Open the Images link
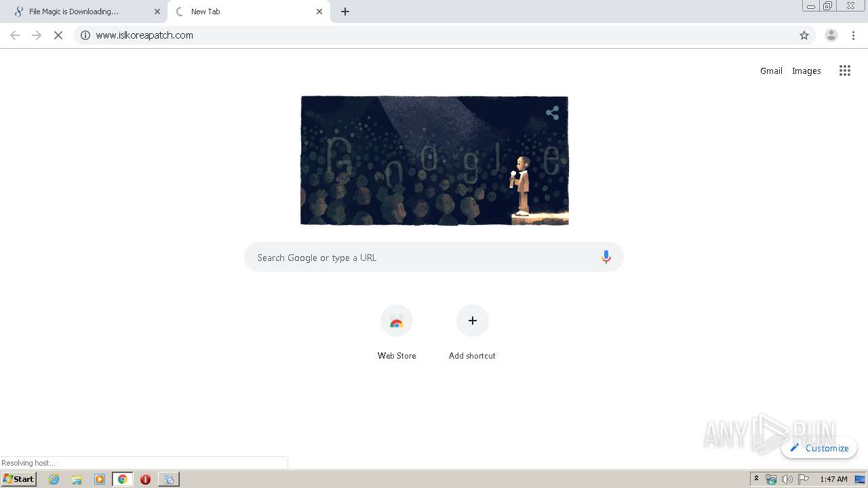Viewport: 868px width, 488px height. (x=806, y=70)
